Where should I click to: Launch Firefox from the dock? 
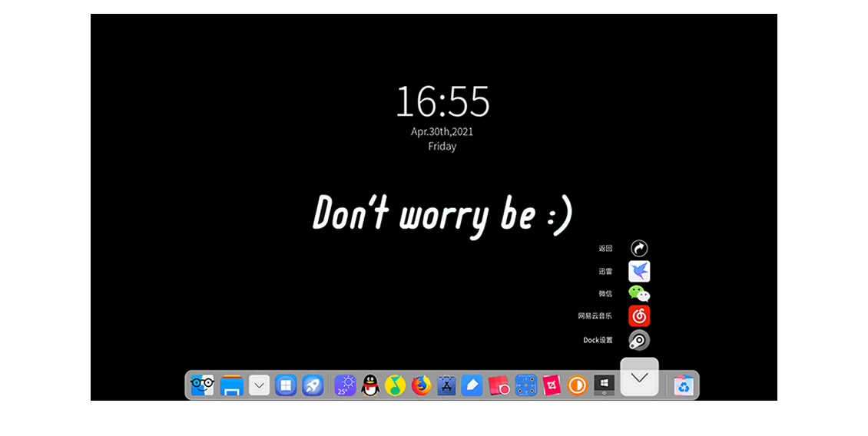coord(421,385)
